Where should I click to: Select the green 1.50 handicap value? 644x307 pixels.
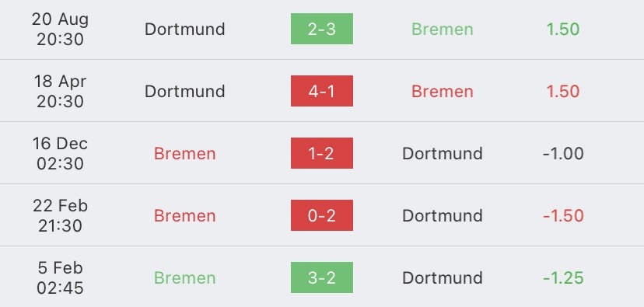(563, 29)
